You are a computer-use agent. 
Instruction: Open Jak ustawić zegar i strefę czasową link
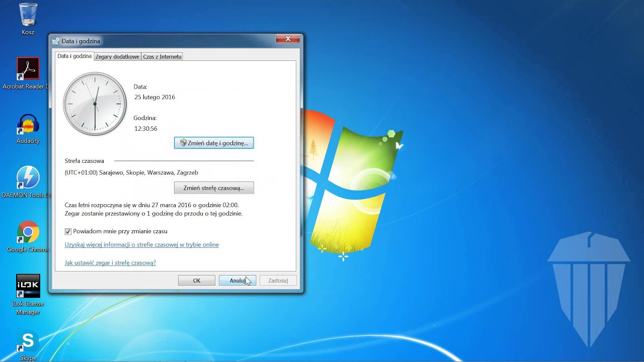110,263
